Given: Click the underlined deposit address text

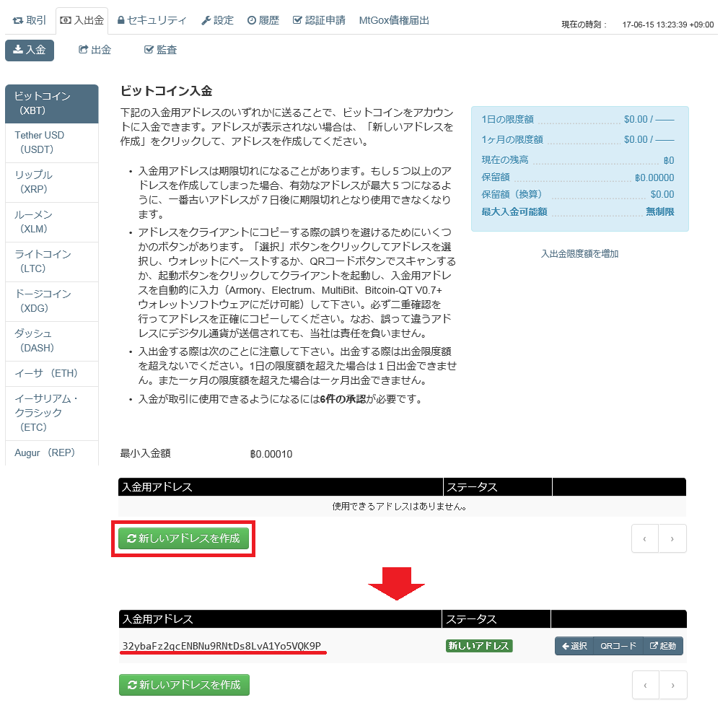Looking at the screenshot, I should [222, 645].
